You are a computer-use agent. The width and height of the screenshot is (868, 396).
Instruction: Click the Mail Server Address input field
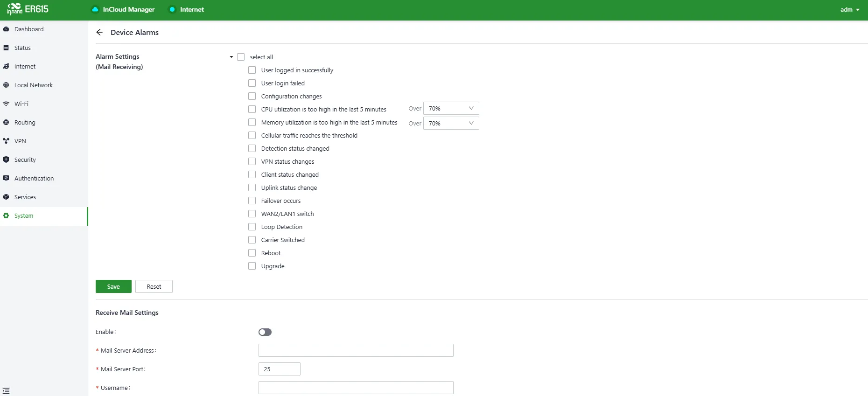[356, 350]
